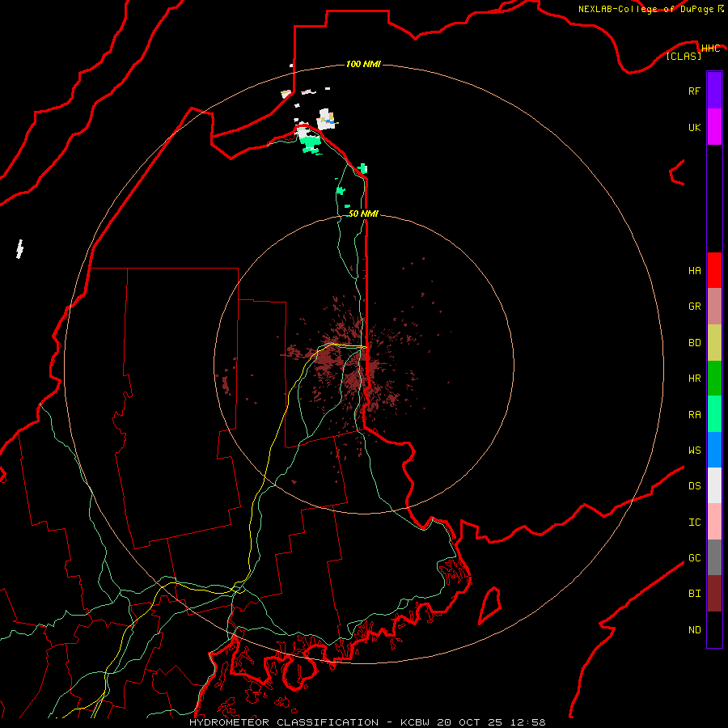Click the ND legend label
This screenshot has height=728, width=728.
694,629
